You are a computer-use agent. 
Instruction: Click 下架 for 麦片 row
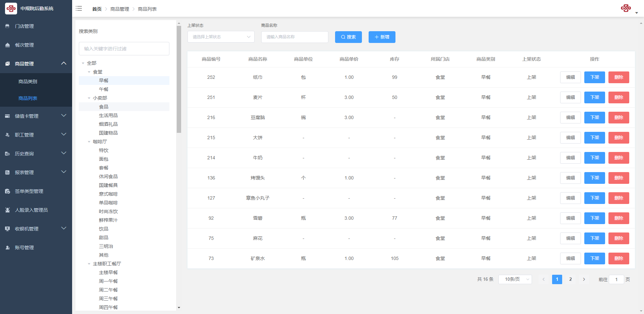click(595, 97)
